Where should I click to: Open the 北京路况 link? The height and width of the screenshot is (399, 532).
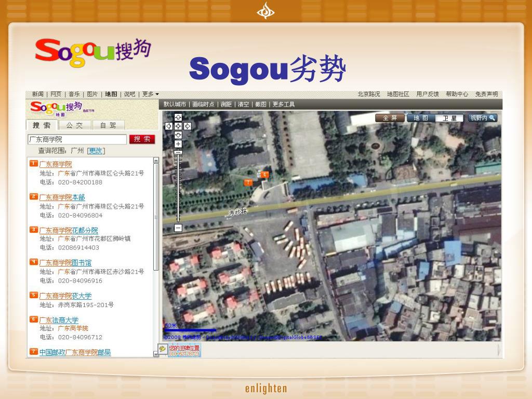pos(369,94)
